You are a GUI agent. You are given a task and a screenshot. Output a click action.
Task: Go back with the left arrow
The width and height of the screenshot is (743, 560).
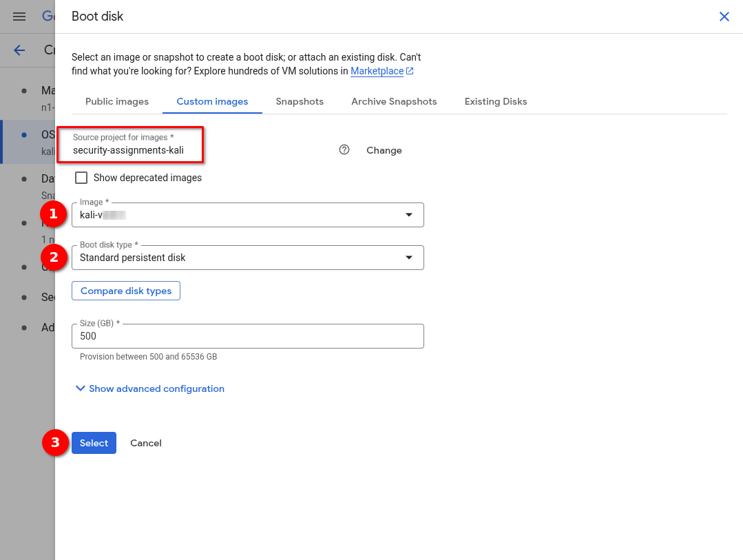19,50
